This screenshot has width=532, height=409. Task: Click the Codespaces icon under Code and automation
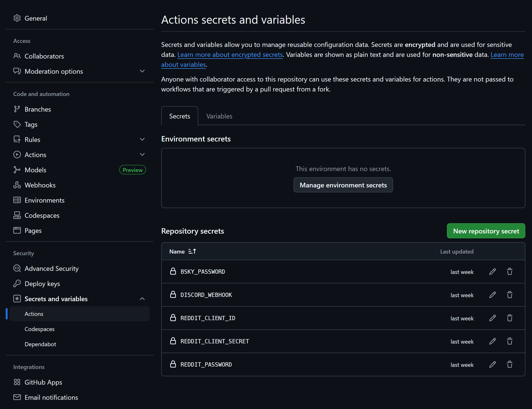(x=17, y=215)
